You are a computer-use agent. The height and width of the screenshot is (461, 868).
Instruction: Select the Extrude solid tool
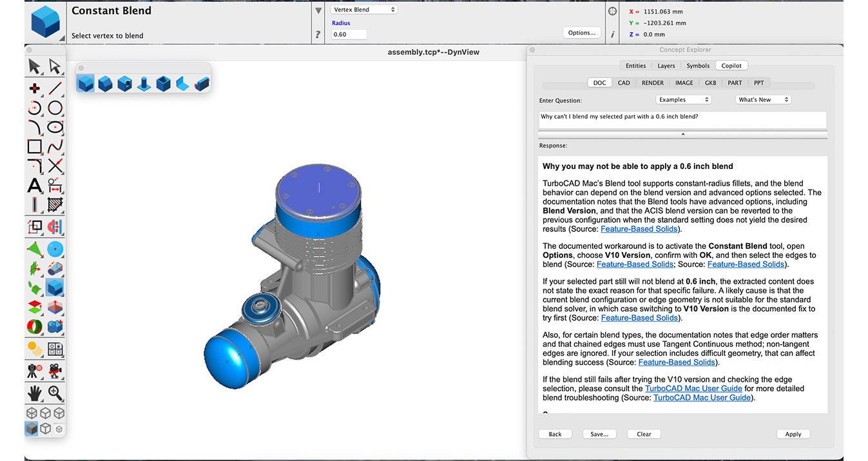coord(55,268)
